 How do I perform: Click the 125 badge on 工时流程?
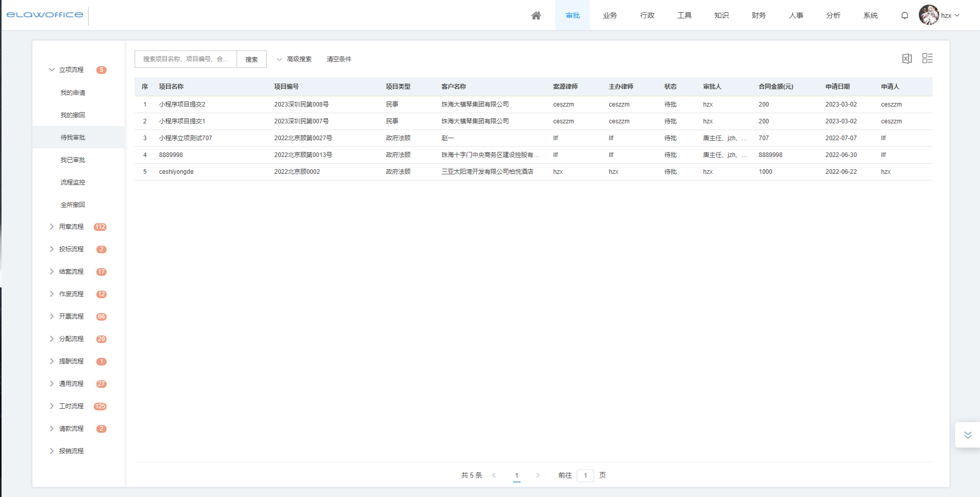coord(100,406)
